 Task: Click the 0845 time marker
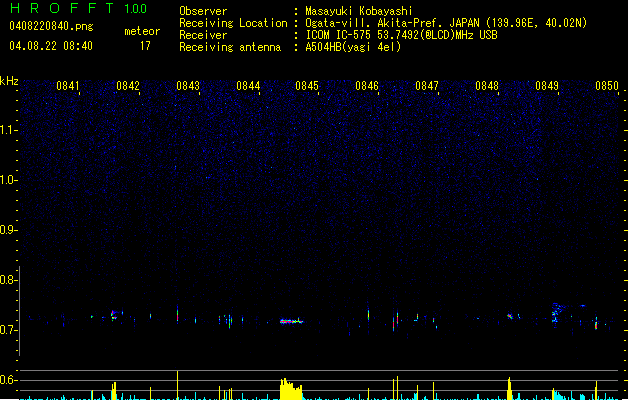click(x=307, y=86)
